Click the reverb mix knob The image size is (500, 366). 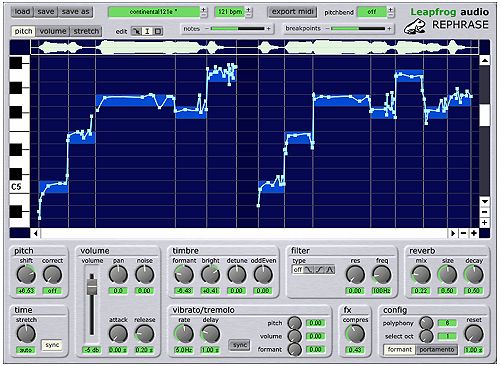point(421,275)
